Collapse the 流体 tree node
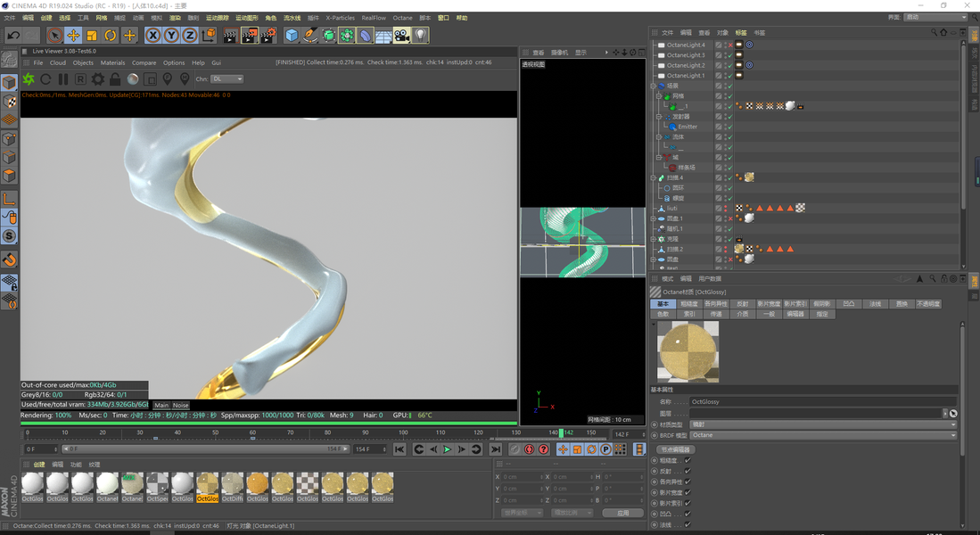 coord(659,137)
